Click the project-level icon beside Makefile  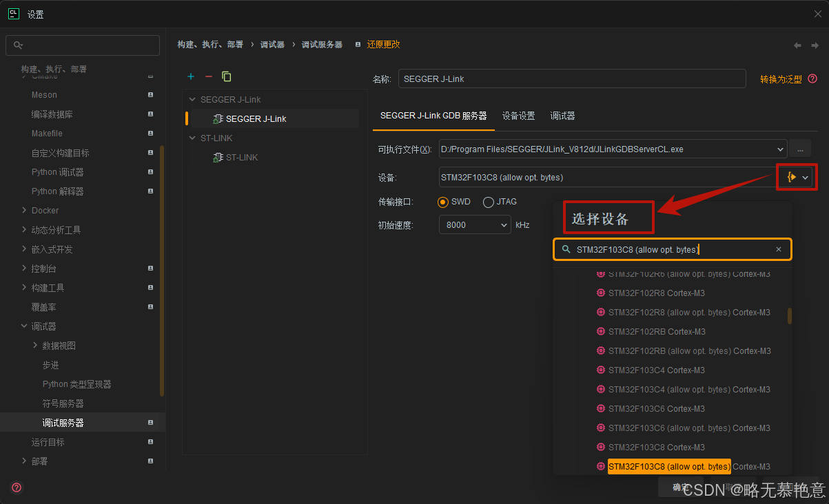tap(150, 134)
